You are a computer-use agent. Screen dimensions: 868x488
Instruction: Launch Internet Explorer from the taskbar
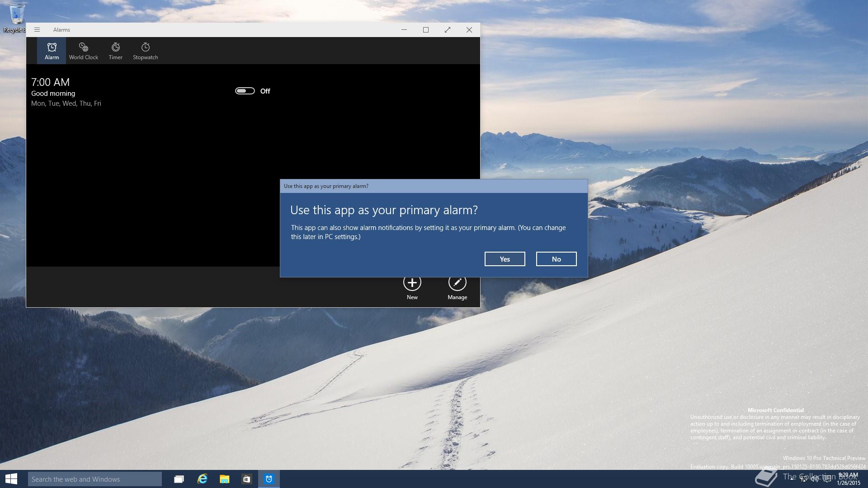[x=202, y=479]
